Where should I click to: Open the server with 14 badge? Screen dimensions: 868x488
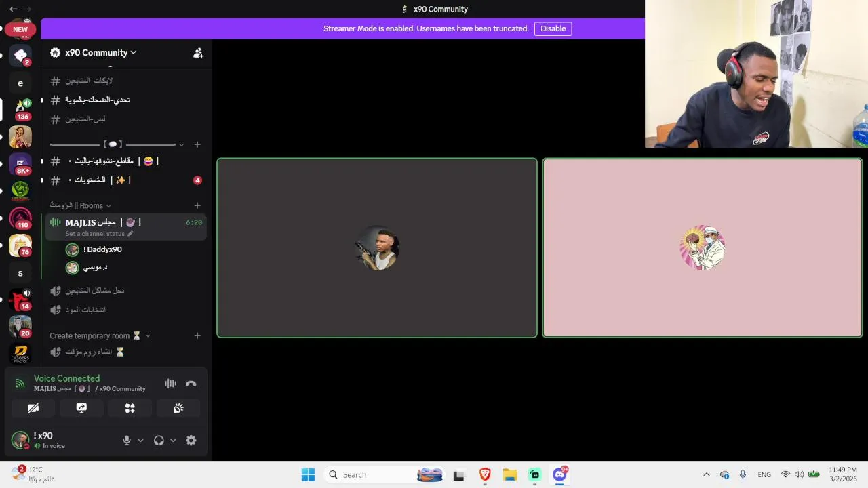point(20,300)
